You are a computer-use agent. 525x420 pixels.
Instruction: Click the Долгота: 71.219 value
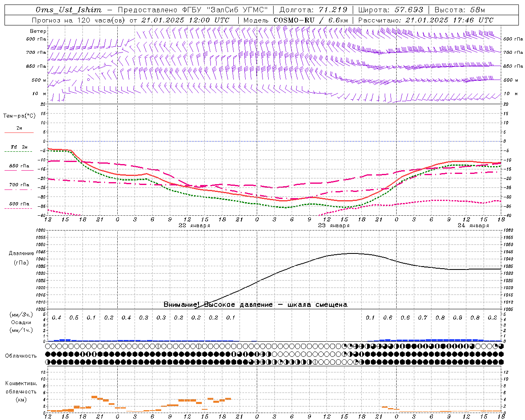pos(313,10)
